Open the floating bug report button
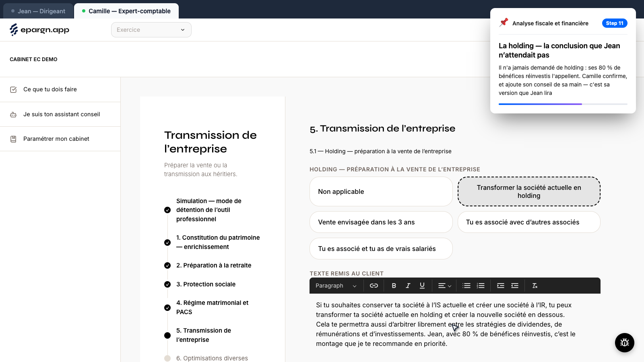 [x=625, y=343]
